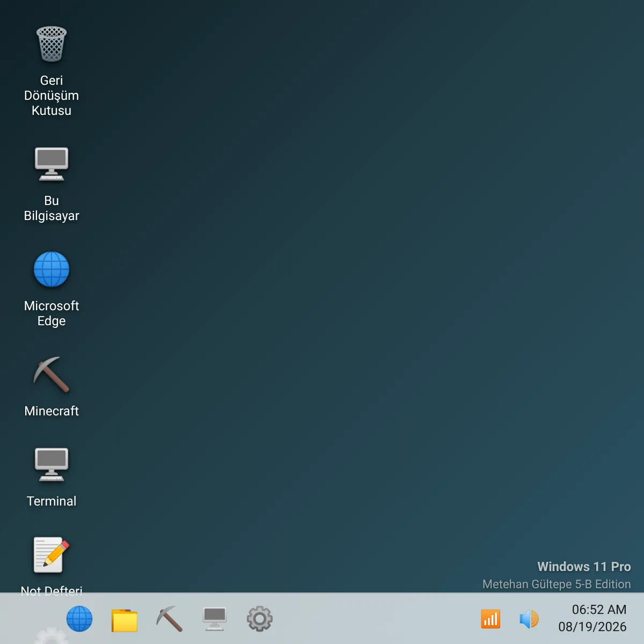
Task: Launch the pickaxe Minecraft icon in taskbar
Action: pyautogui.click(x=170, y=619)
